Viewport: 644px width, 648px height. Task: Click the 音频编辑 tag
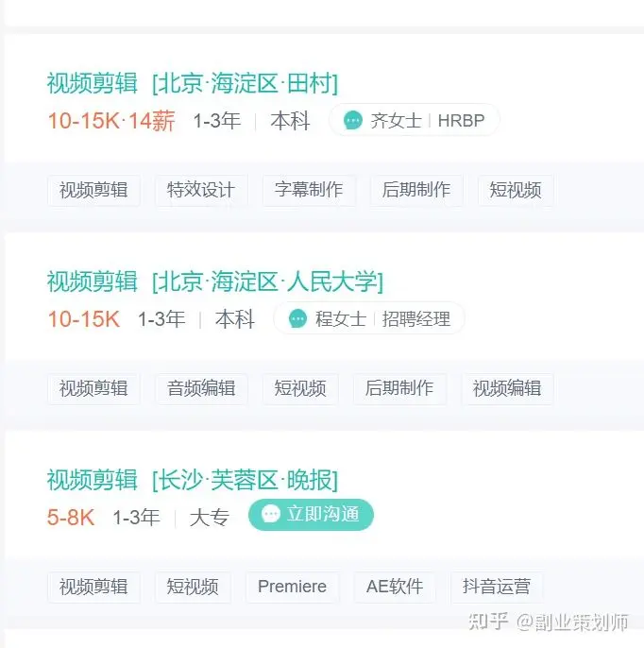(x=200, y=388)
